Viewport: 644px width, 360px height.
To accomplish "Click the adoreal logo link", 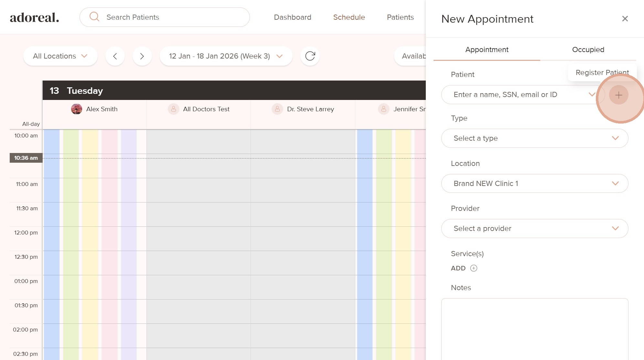I will click(34, 17).
